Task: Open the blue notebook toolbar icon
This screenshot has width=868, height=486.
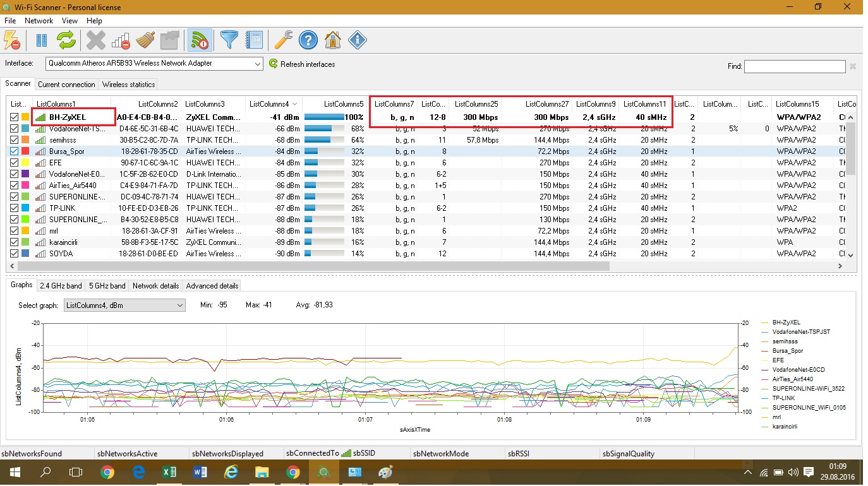Action: 254,40
